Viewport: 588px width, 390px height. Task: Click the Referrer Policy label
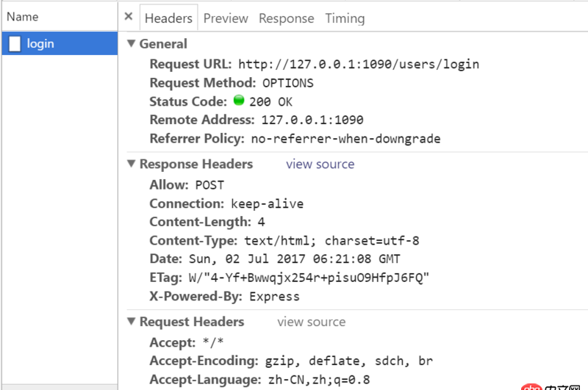197,139
